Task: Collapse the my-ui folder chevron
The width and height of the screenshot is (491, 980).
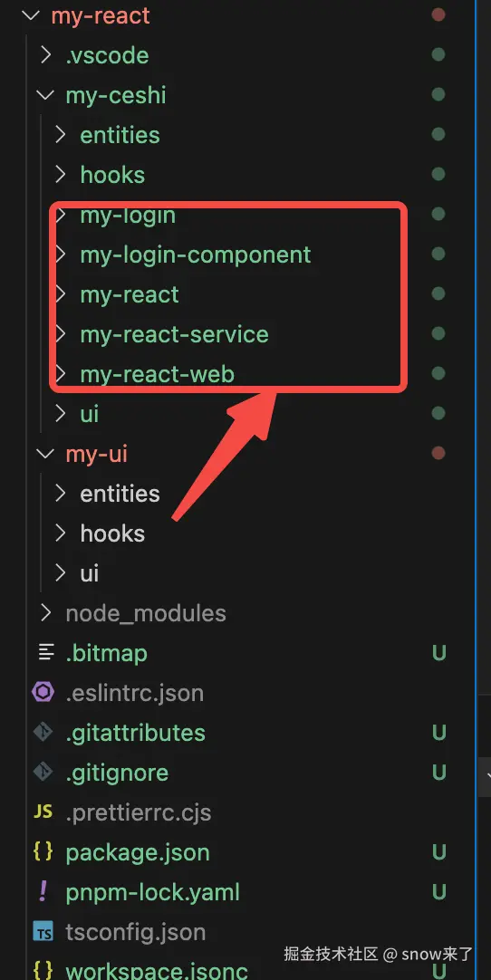Action: [x=45, y=454]
